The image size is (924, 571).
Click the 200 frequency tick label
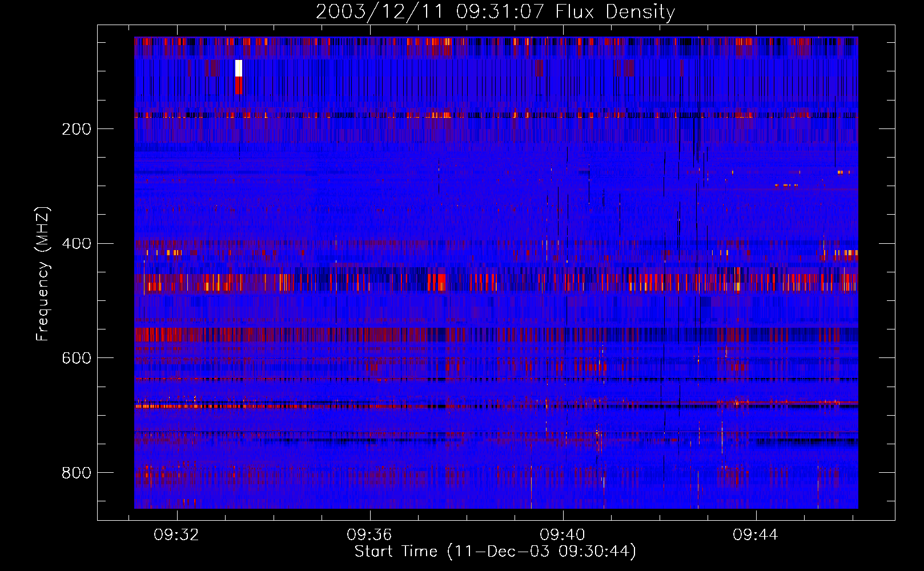(x=77, y=129)
